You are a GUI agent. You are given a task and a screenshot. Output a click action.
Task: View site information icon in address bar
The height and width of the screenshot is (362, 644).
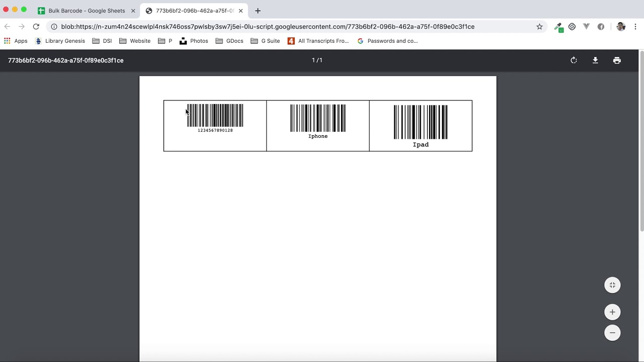54,27
